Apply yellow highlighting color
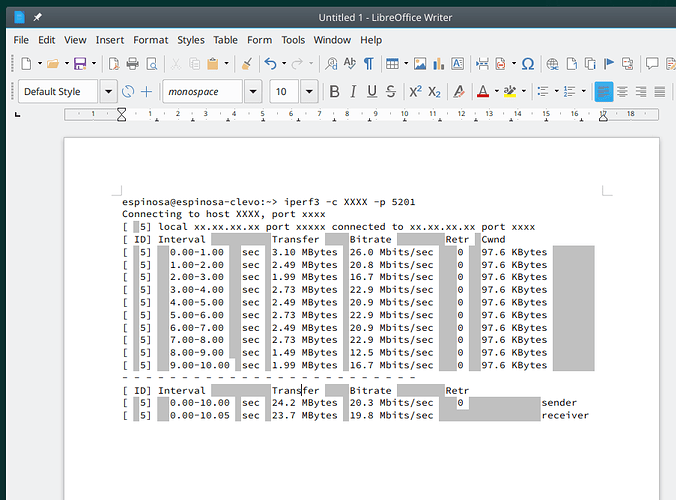676x500 pixels. (x=510, y=91)
